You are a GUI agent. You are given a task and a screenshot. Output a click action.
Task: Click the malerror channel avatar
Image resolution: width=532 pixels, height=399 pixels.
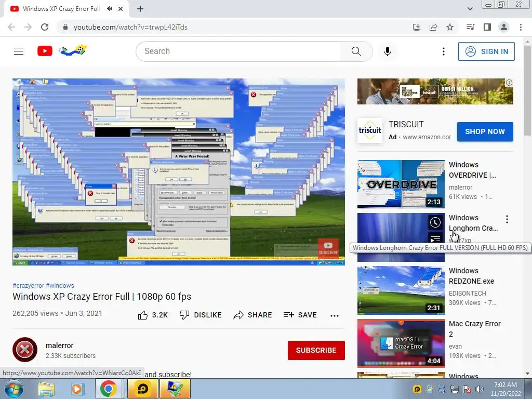click(x=25, y=350)
